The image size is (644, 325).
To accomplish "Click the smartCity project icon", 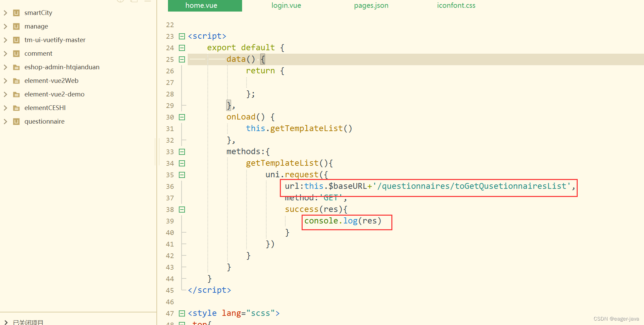I will pos(16,13).
